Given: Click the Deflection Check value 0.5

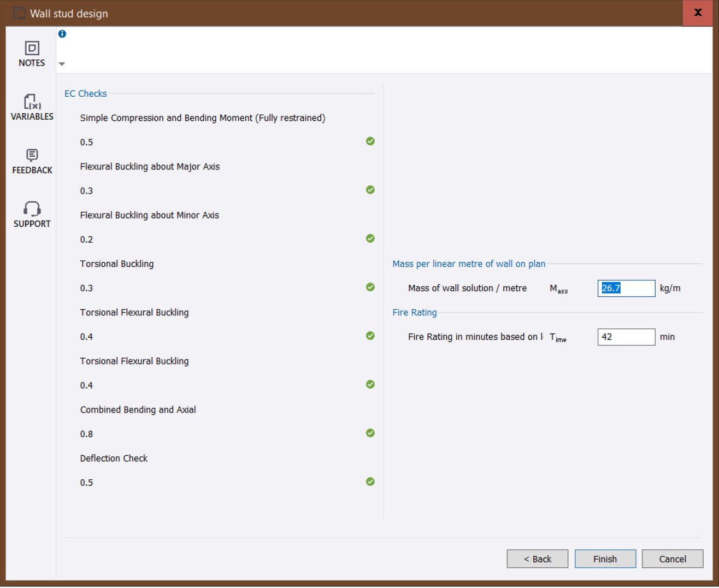Looking at the screenshot, I should pyautogui.click(x=87, y=483).
